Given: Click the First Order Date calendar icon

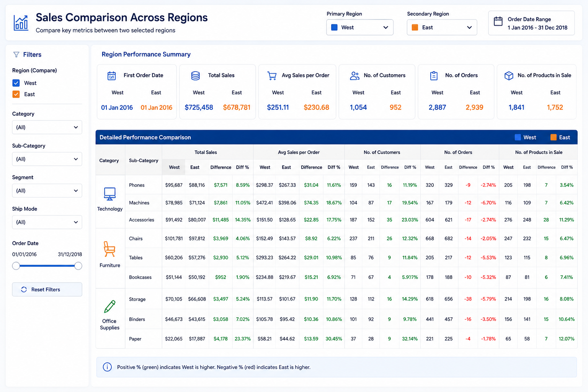Looking at the screenshot, I should [112, 76].
